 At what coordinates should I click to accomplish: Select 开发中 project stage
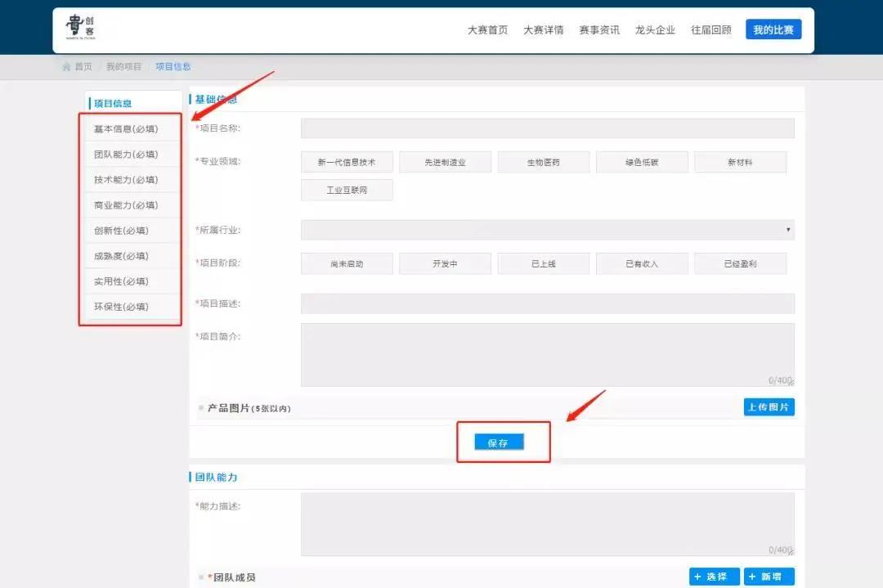click(x=445, y=263)
